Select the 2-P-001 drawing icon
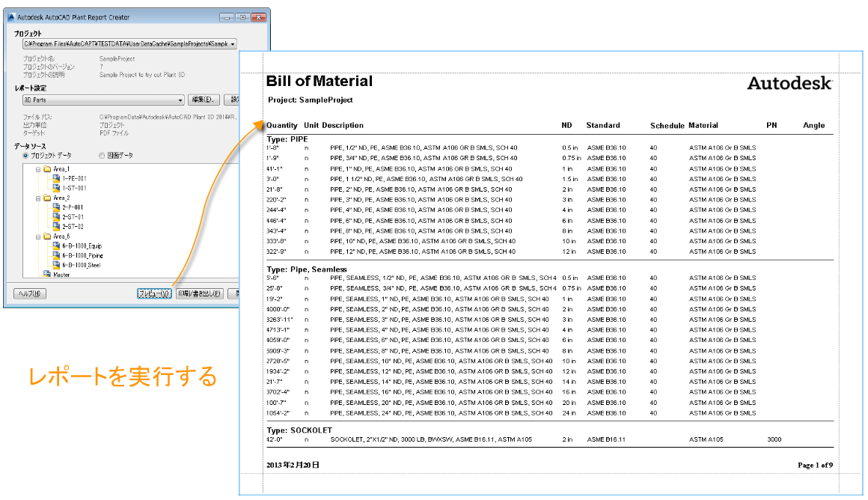 (56, 207)
